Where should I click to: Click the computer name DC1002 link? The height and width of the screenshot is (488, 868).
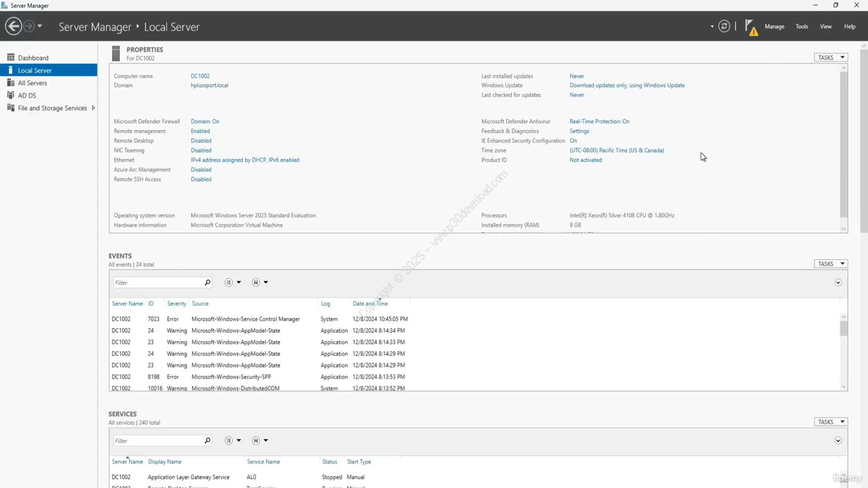[x=200, y=76]
